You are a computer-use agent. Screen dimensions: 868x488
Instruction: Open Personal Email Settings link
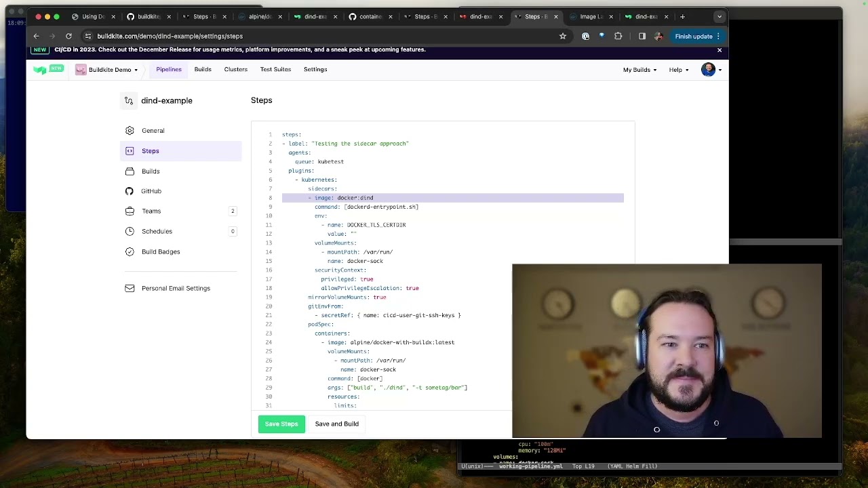click(176, 288)
